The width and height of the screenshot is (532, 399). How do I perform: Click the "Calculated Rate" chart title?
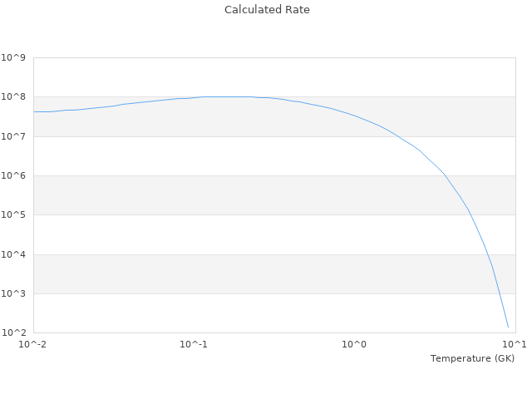click(x=266, y=10)
